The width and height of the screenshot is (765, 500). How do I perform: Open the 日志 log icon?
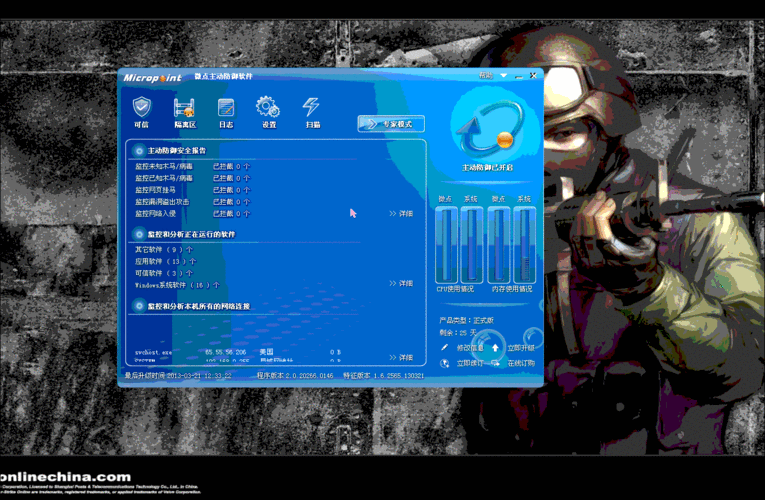click(x=226, y=112)
